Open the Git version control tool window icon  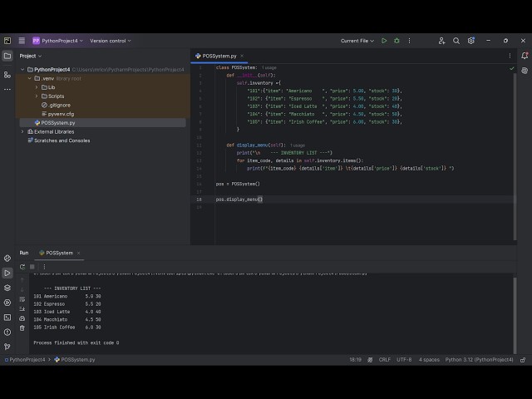7,347
